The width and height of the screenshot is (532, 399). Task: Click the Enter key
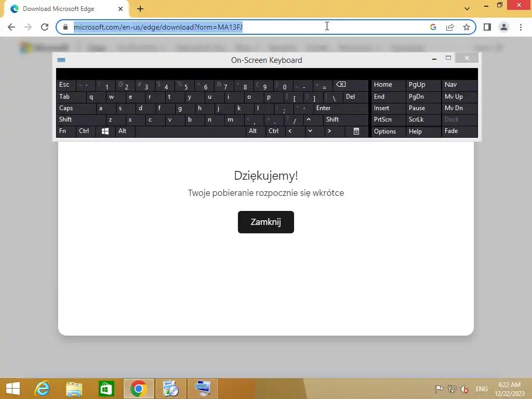pyautogui.click(x=341, y=108)
